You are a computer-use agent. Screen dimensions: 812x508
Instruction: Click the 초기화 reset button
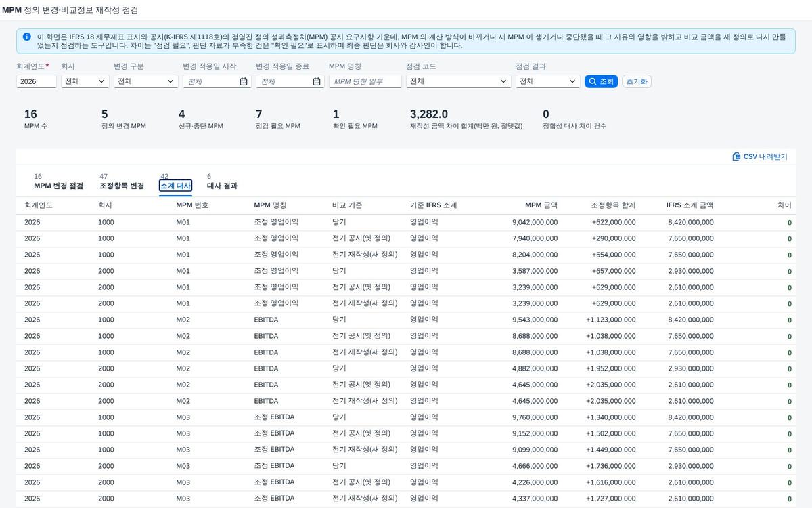coord(637,81)
